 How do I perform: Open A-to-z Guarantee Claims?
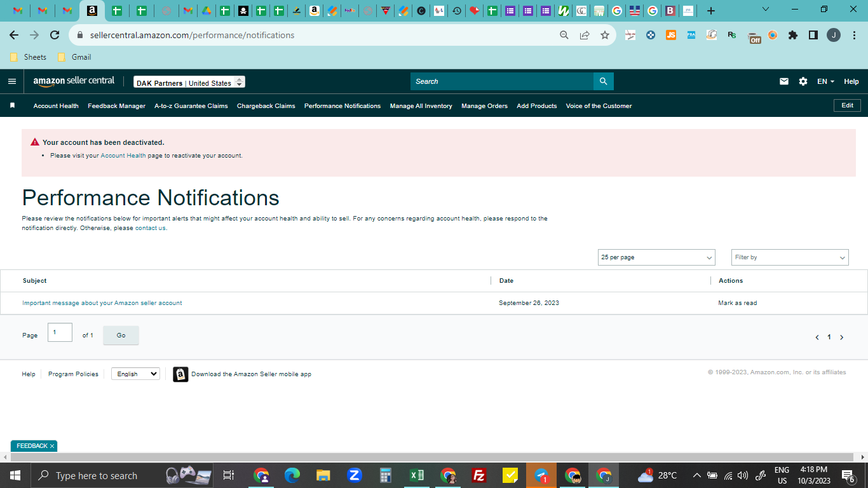click(191, 106)
